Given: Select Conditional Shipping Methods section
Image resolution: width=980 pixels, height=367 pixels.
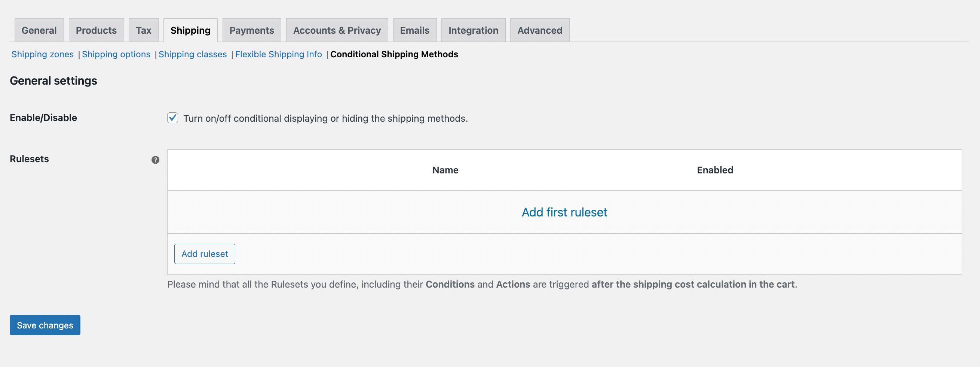Looking at the screenshot, I should tap(394, 54).
